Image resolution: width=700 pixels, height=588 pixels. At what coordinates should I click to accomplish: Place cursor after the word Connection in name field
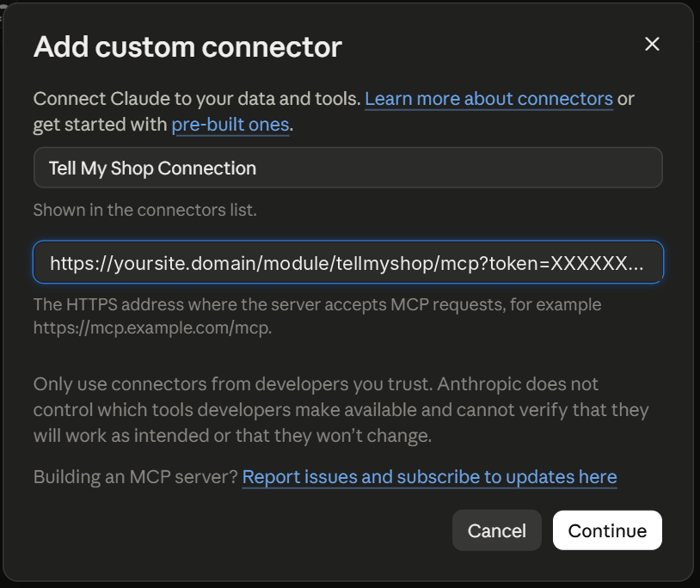pyautogui.click(x=257, y=168)
